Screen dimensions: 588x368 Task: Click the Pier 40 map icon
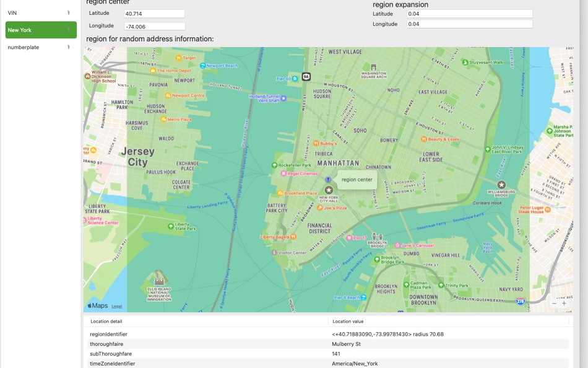[295, 79]
